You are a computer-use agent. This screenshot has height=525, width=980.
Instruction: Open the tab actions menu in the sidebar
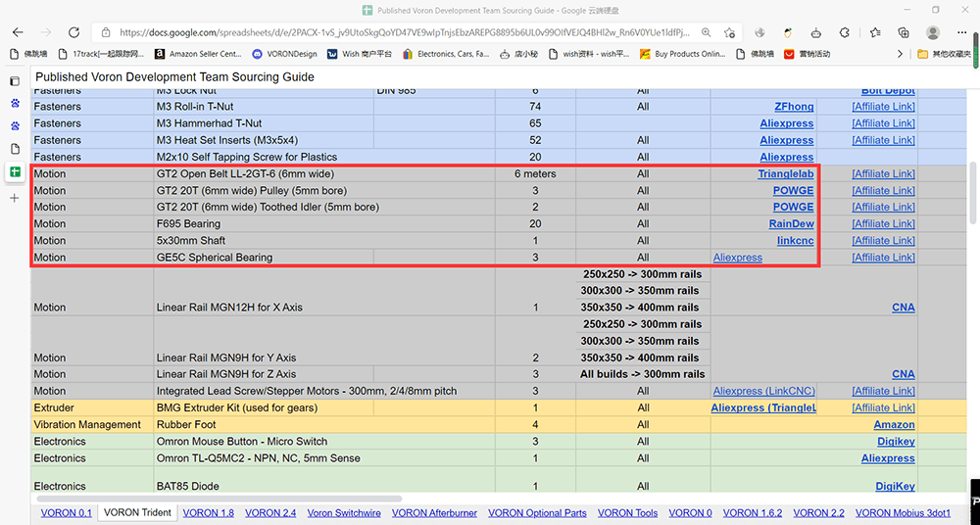(x=15, y=81)
